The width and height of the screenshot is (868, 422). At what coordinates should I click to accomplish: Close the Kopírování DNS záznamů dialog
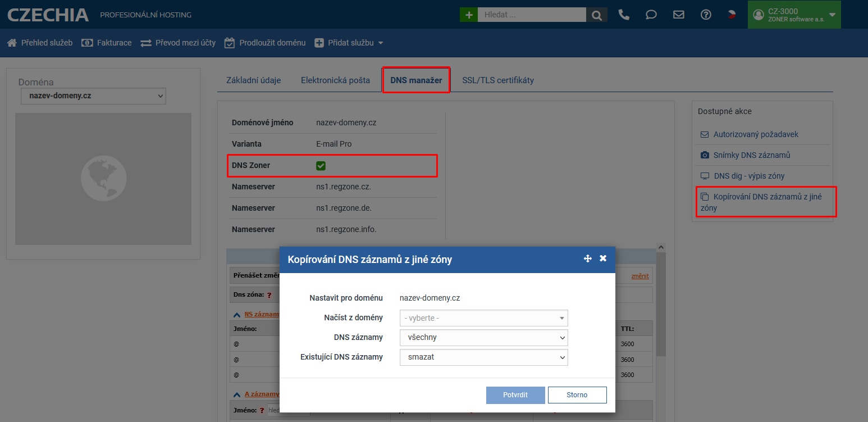click(603, 258)
